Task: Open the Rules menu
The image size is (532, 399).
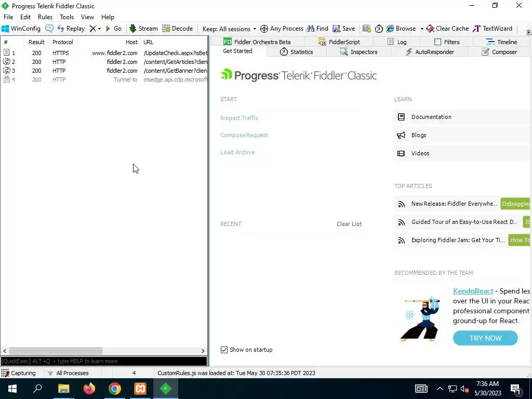Action: pyautogui.click(x=45, y=17)
